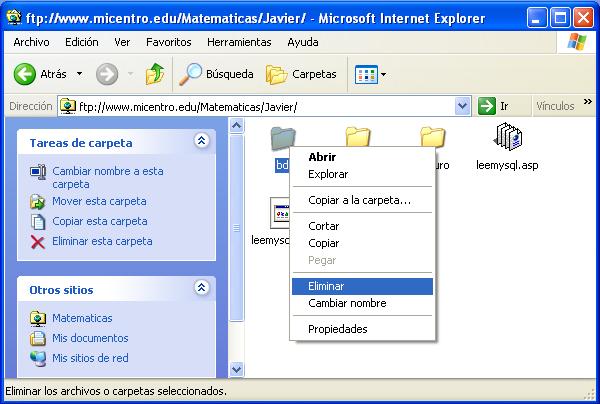Viewport: 600px width, 404px height.
Task: Toggle the Carpetas folders pane
Action: [302, 74]
